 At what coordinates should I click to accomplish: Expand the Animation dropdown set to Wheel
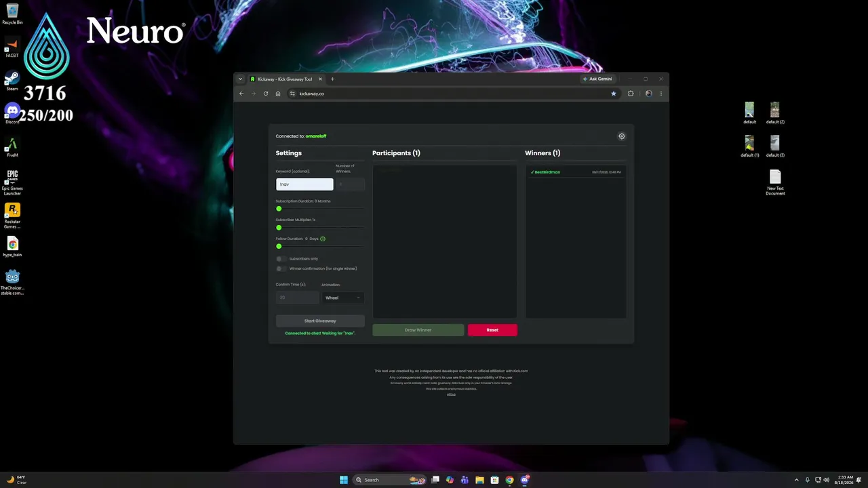(342, 298)
